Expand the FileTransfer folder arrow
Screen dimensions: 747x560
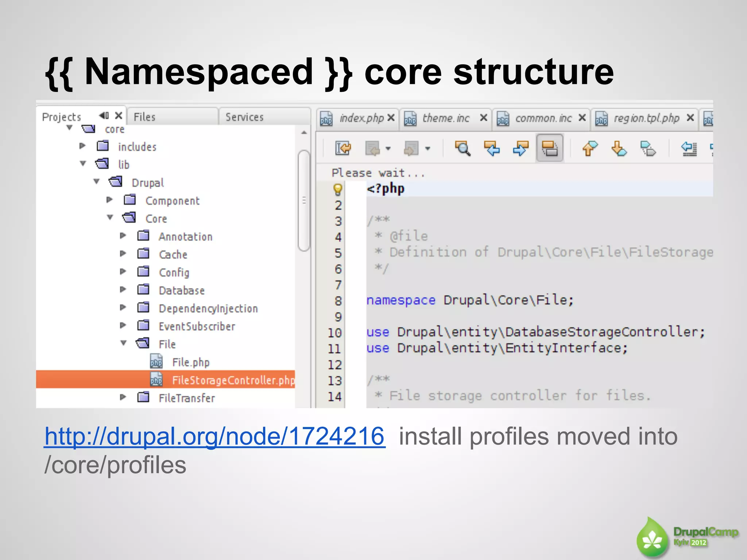coord(123,397)
